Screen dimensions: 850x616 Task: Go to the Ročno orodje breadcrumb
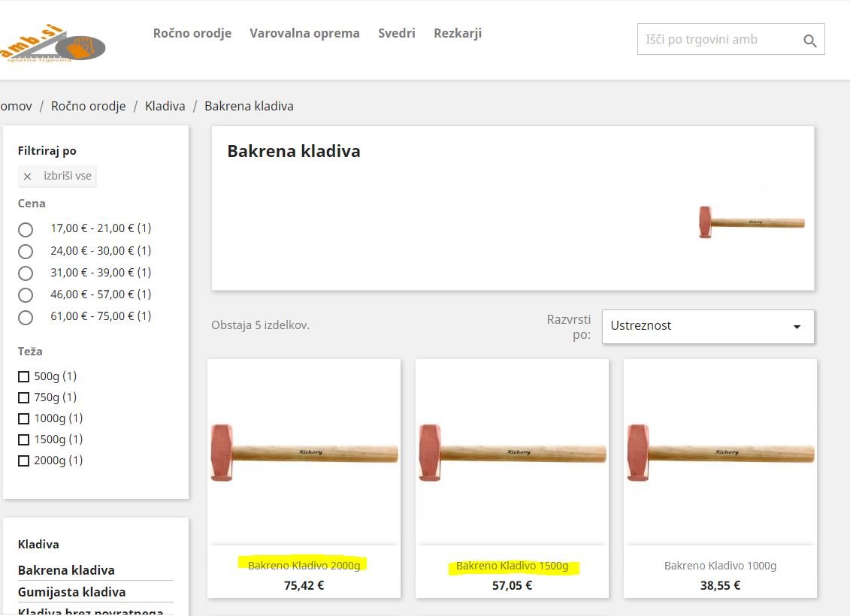point(89,106)
